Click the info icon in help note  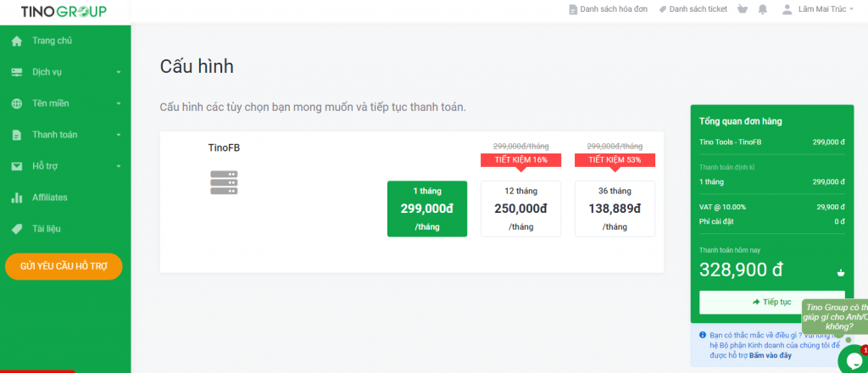point(703,335)
